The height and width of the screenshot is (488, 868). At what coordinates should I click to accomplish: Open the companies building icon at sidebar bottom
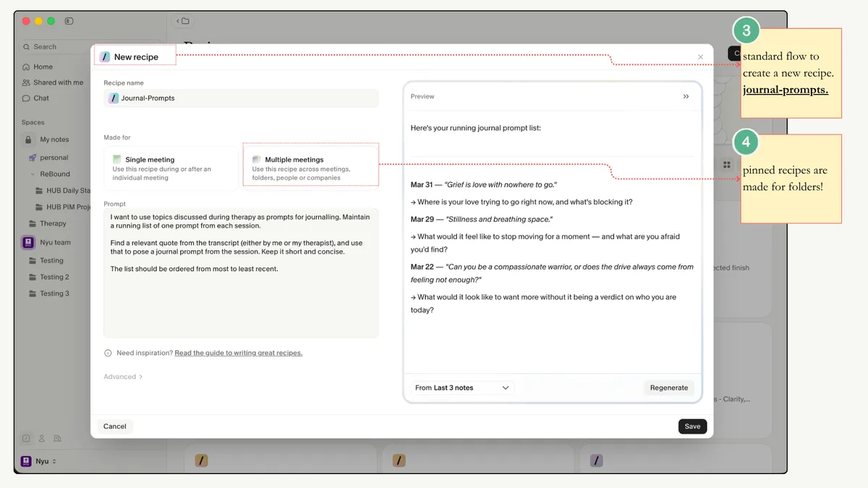pos(58,438)
